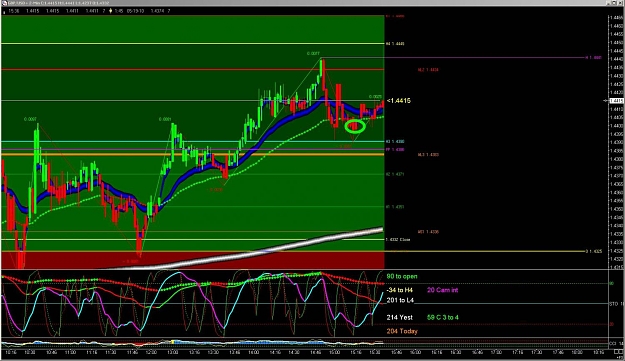Image resolution: width=625 pixels, height=361 pixels.
Task: Click the "-34 to H4" label
Action: click(x=399, y=290)
